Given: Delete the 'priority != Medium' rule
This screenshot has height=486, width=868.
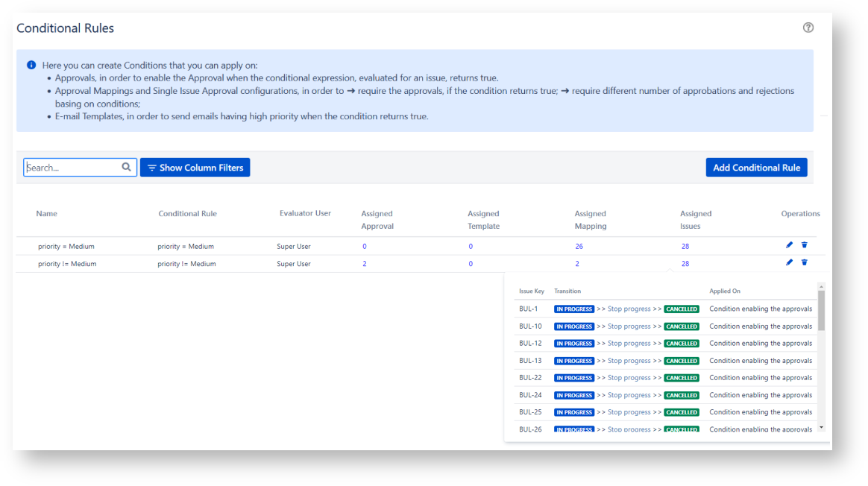Looking at the screenshot, I should click(805, 262).
